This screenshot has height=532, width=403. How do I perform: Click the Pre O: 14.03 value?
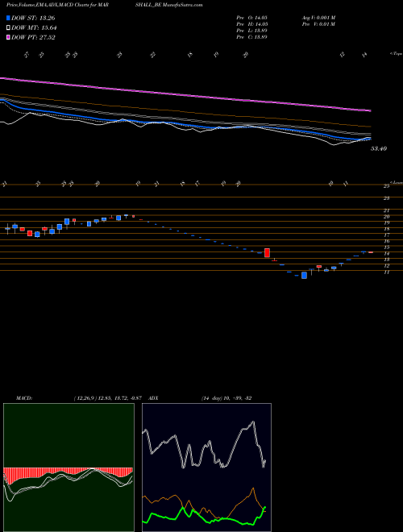coord(252,18)
